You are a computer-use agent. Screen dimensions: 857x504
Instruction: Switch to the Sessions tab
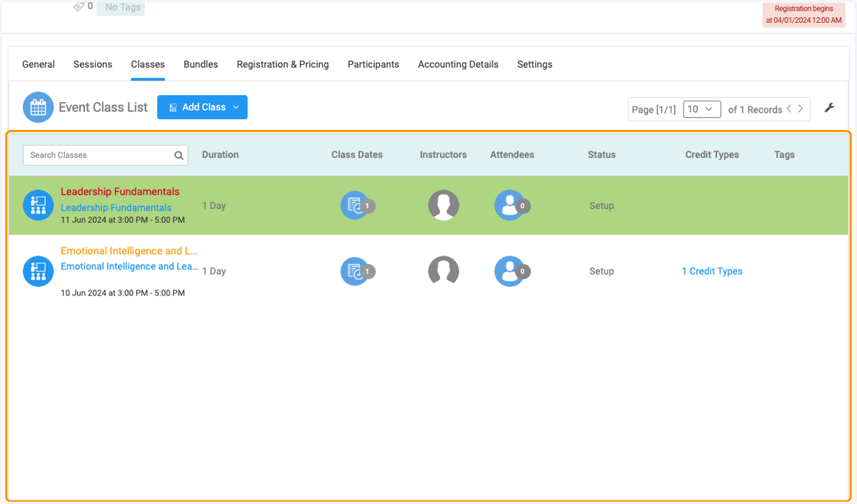[x=93, y=64]
